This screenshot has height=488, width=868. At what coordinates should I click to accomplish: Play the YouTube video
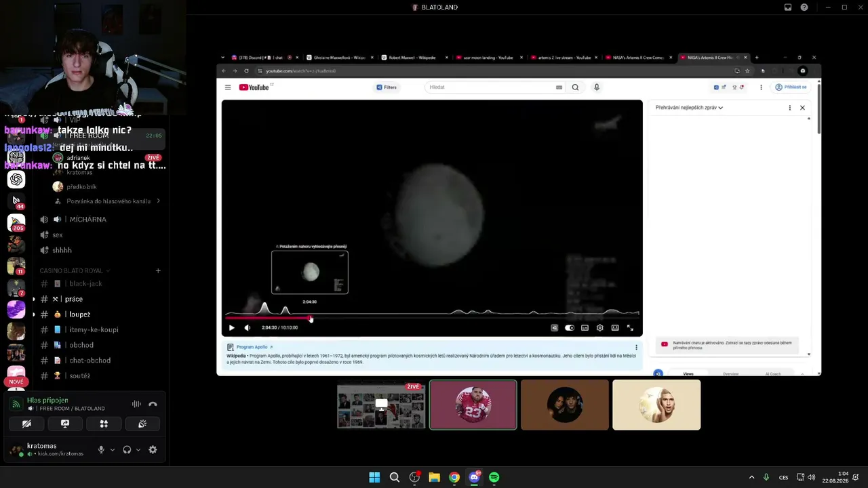pyautogui.click(x=231, y=328)
